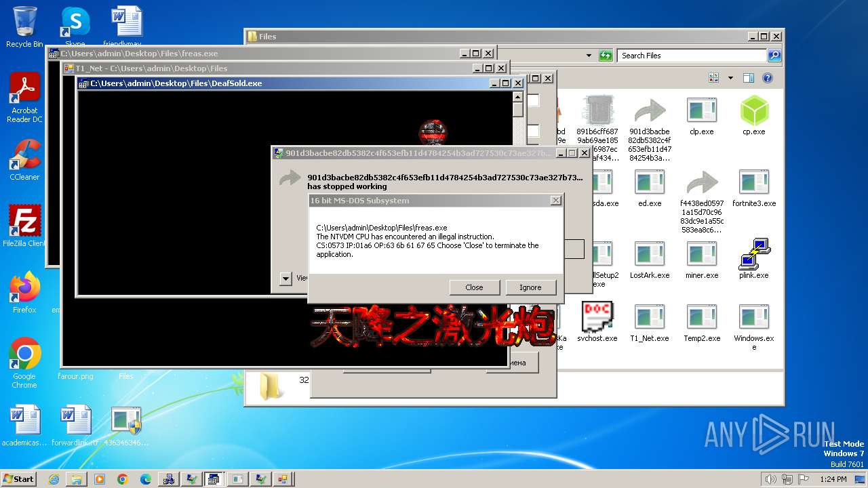
Task: Open FileZilla Client desktop shortcut
Action: click(24, 226)
